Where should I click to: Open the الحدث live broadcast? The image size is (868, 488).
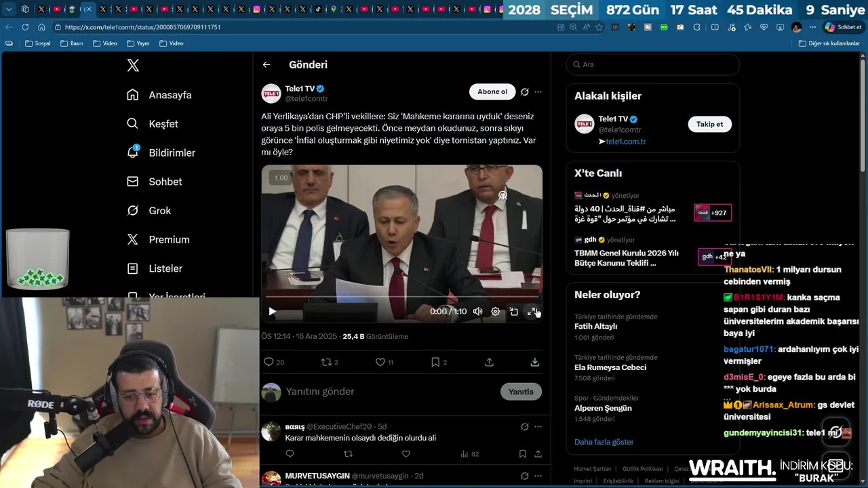[x=652, y=209]
